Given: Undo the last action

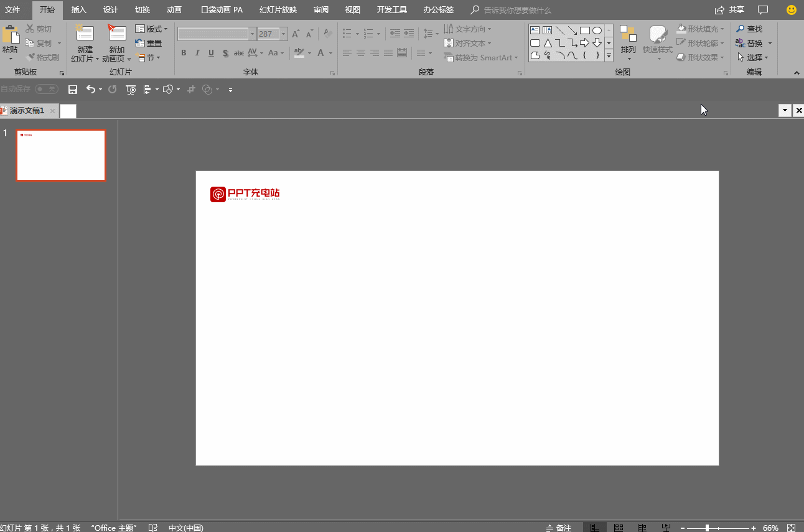Looking at the screenshot, I should tap(91, 90).
